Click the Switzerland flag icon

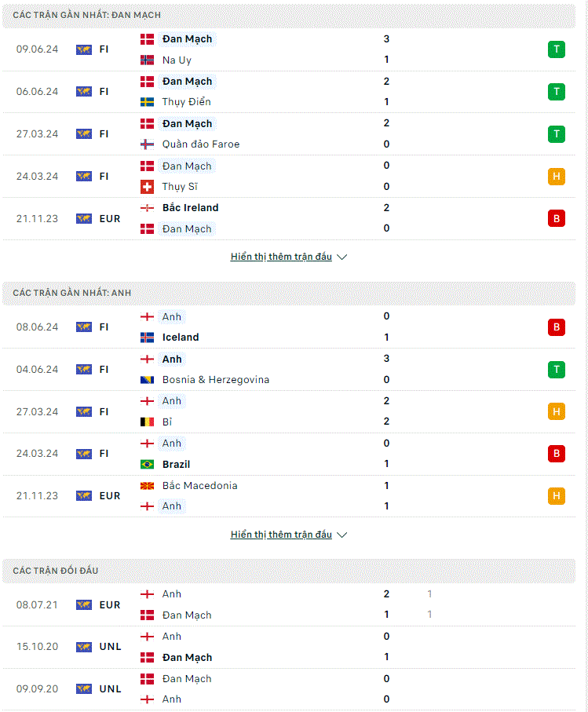[147, 187]
